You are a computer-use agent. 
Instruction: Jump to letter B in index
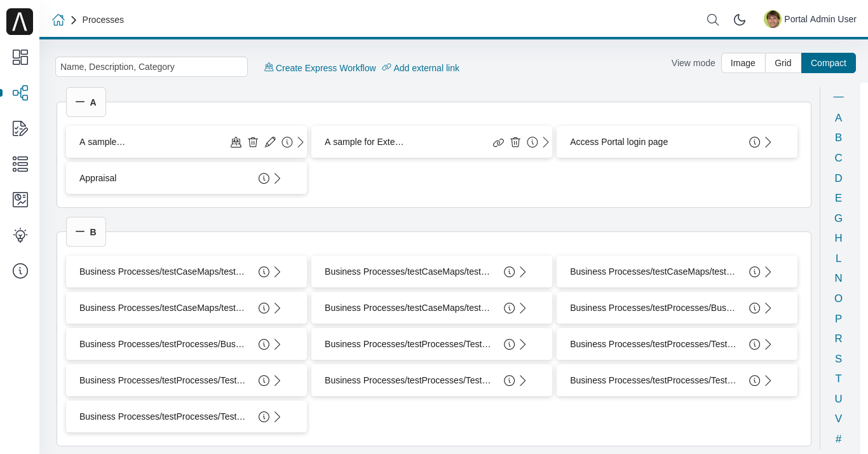coord(838,137)
